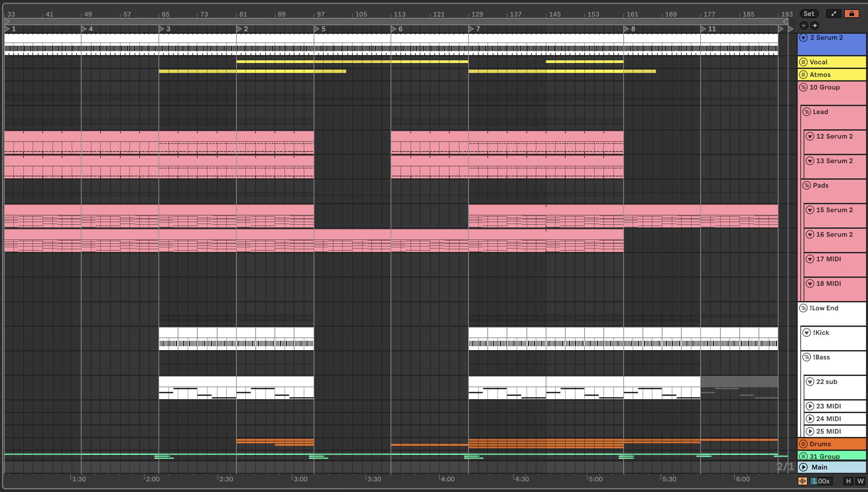Screen dimensions: 868x492
Task: Click locator marker 7 on timeline
Action: [x=471, y=29]
